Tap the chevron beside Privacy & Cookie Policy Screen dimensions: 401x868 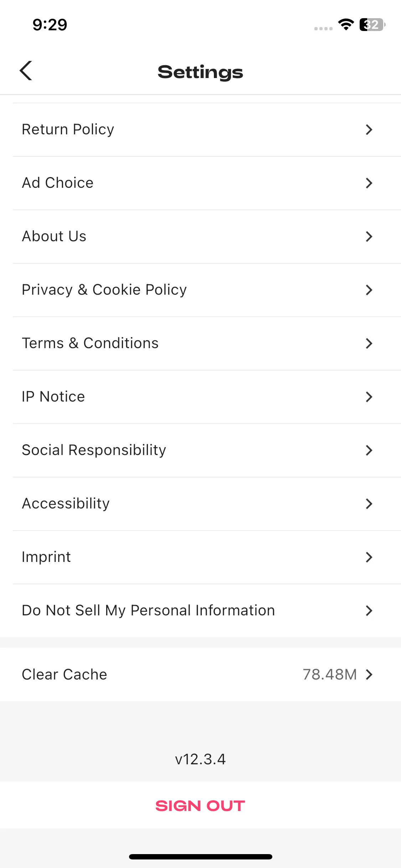369,290
